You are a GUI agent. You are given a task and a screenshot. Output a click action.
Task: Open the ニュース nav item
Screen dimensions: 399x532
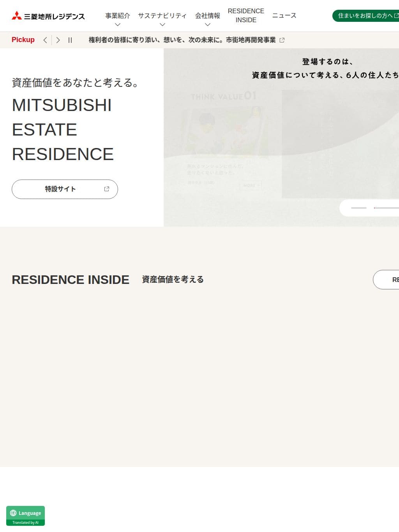coord(284,16)
